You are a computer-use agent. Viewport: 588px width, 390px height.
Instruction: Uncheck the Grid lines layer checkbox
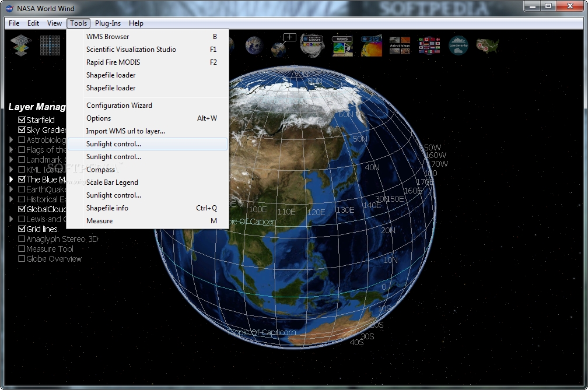[x=22, y=229]
